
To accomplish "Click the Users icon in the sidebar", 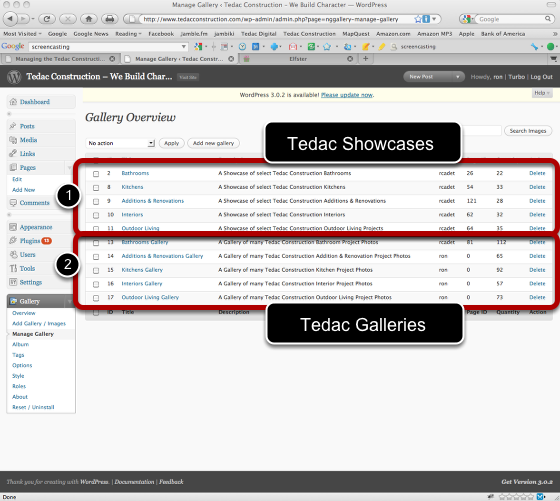I will [x=13, y=254].
